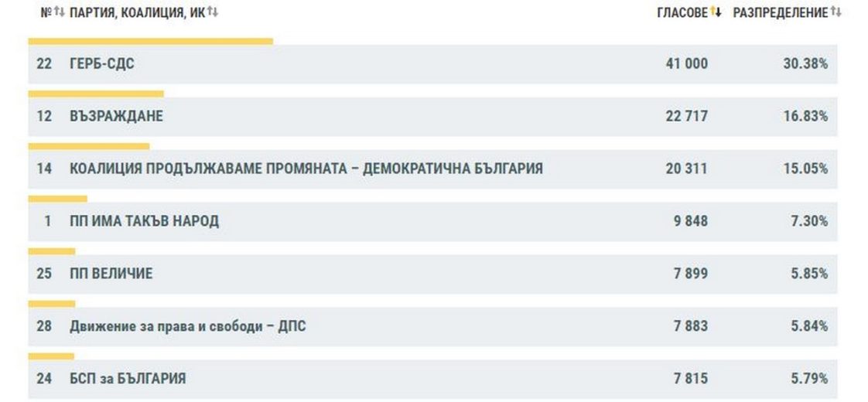Click the 41 000 votes value

coord(686,64)
